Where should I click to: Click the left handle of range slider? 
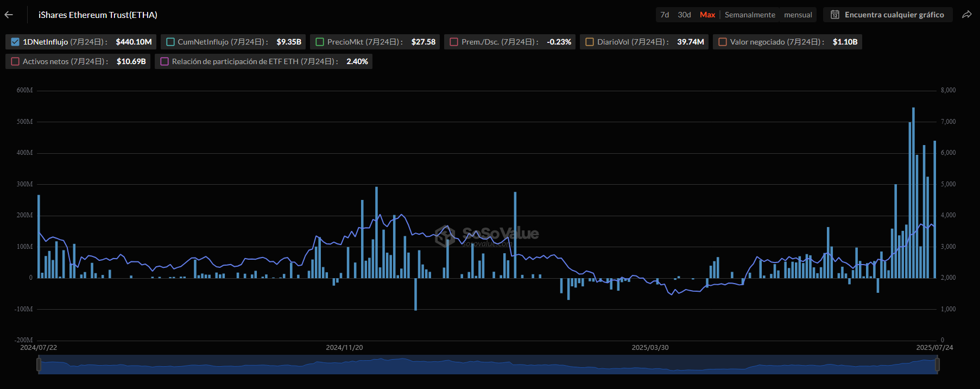pos(39,365)
